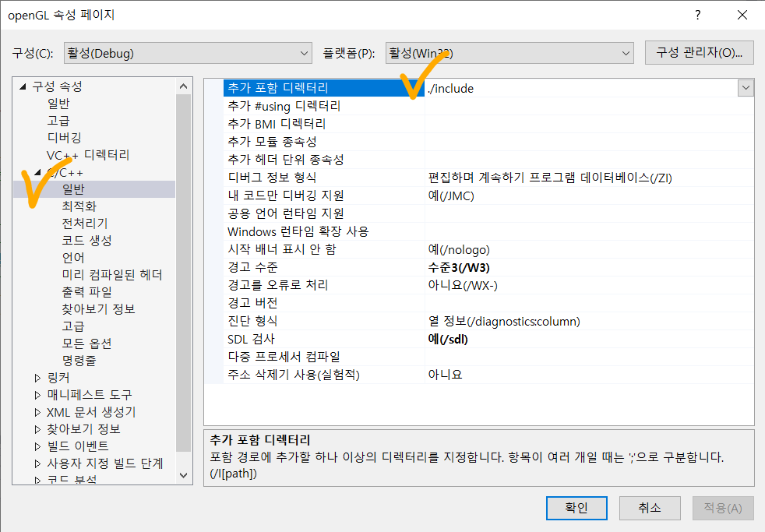Select 일반 under 구성 속성
The width and height of the screenshot is (765, 532).
[58, 104]
